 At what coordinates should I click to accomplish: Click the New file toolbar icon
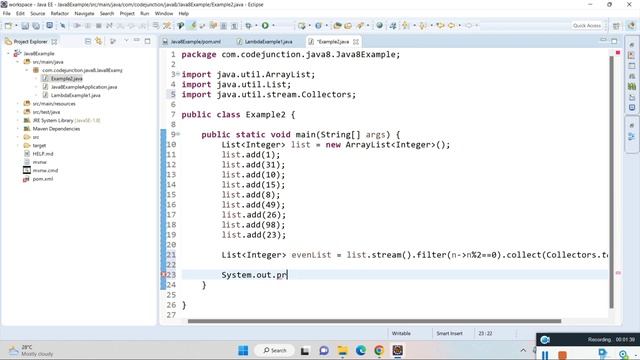coord(8,26)
